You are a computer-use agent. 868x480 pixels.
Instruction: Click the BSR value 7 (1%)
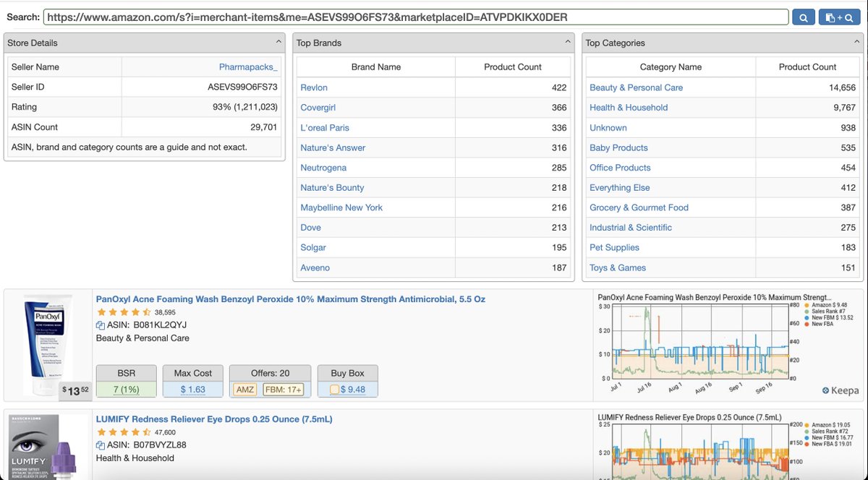(127, 390)
